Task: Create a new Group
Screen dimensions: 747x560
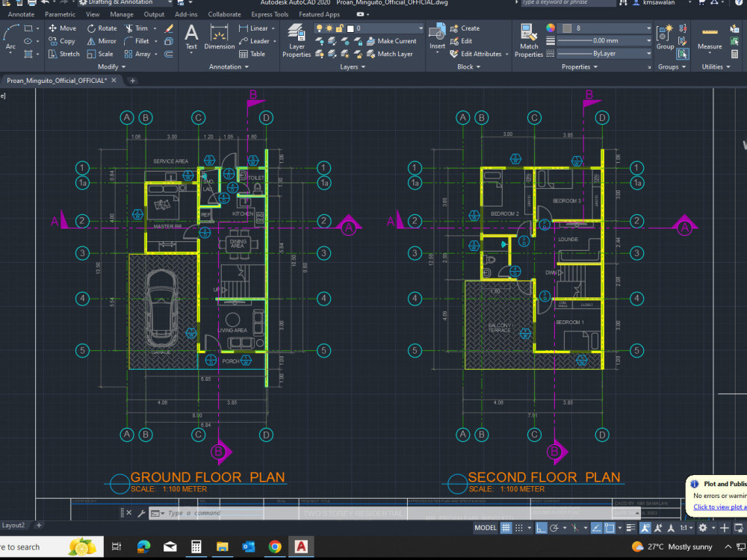Action: [x=665, y=37]
